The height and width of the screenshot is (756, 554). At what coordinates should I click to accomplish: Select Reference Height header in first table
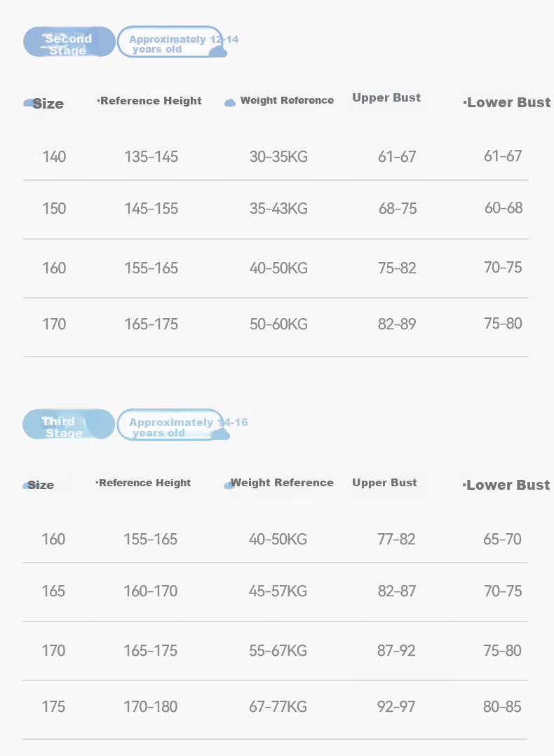point(149,101)
